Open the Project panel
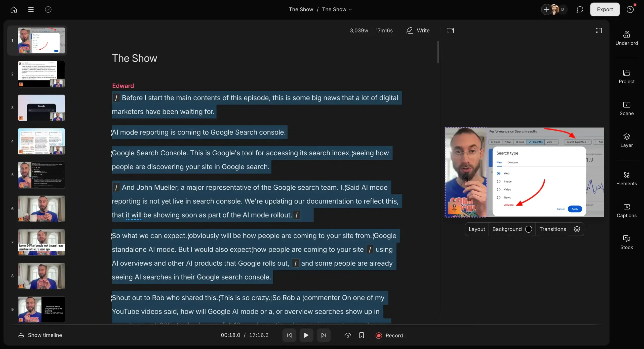The width and height of the screenshot is (644, 349). [626, 76]
